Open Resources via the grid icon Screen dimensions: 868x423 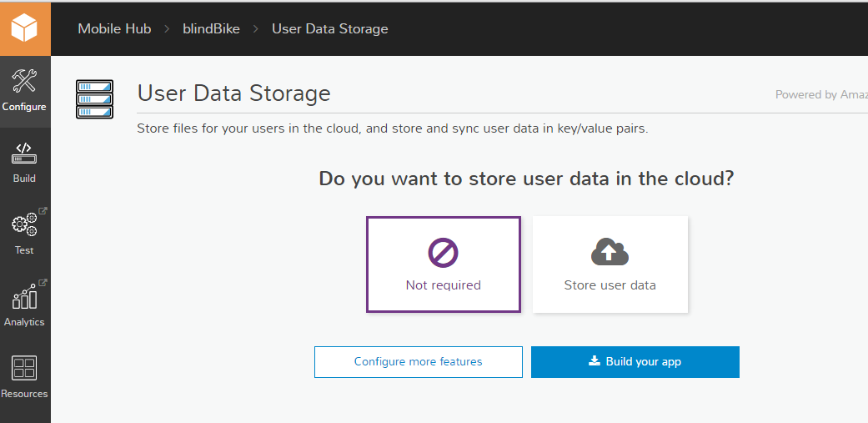(x=24, y=369)
